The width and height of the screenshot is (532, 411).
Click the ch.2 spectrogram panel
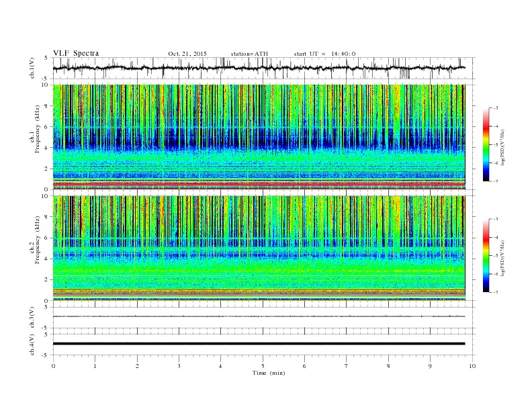259,248
